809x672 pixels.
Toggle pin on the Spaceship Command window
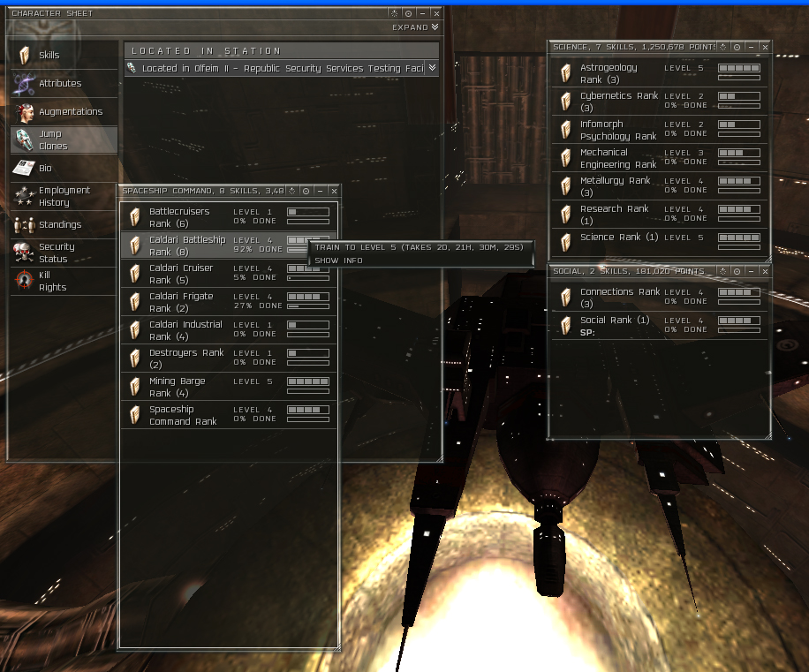[306, 191]
